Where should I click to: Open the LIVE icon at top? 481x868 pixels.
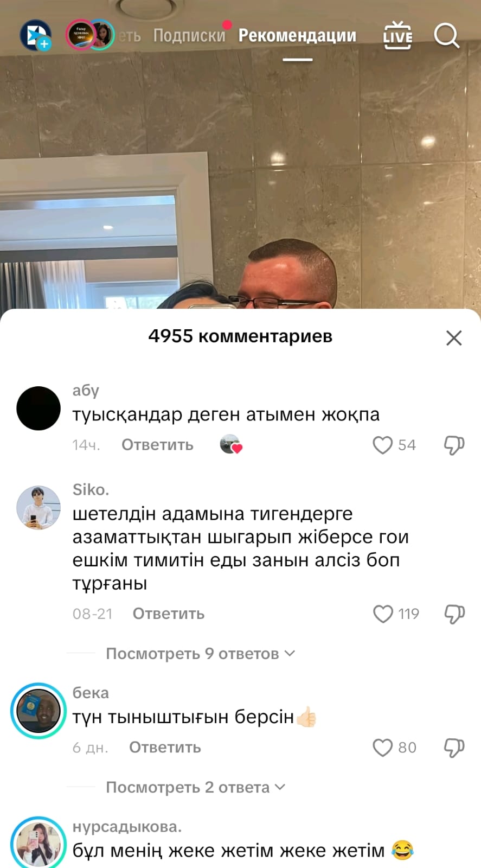pyautogui.click(x=397, y=35)
